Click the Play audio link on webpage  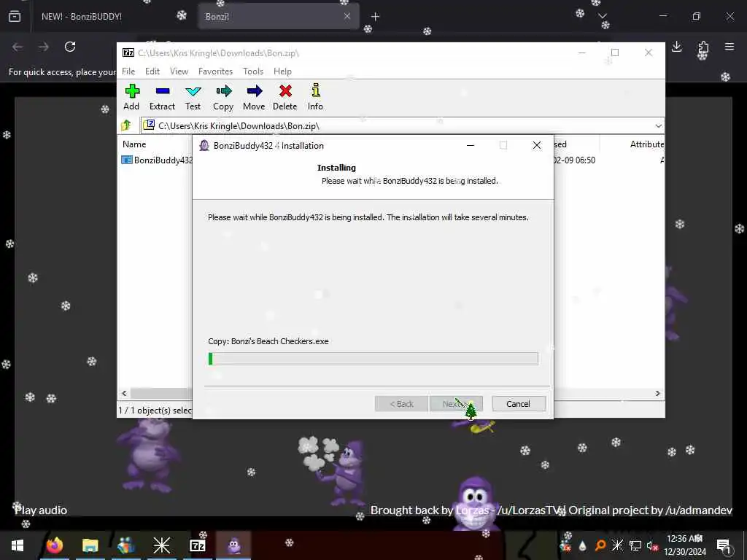pyautogui.click(x=41, y=510)
